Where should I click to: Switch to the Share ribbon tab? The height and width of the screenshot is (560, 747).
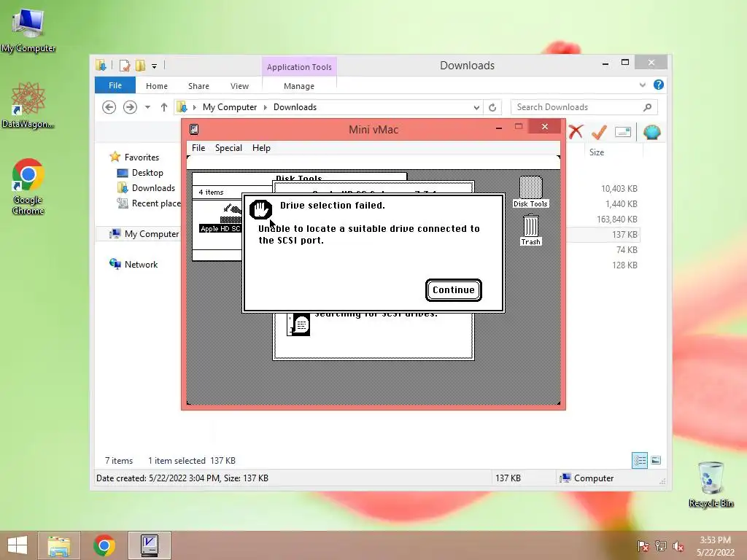tap(198, 86)
